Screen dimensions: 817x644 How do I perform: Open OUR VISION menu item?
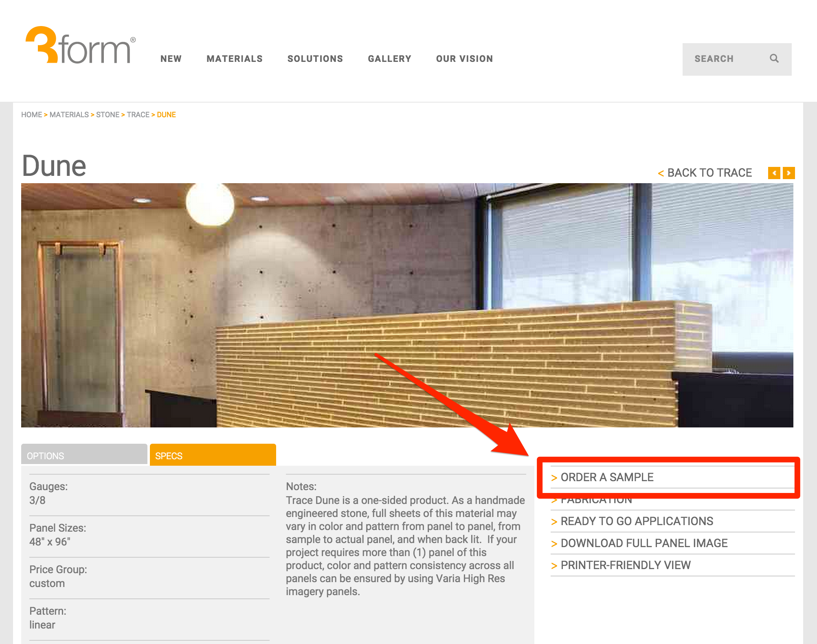coord(464,59)
